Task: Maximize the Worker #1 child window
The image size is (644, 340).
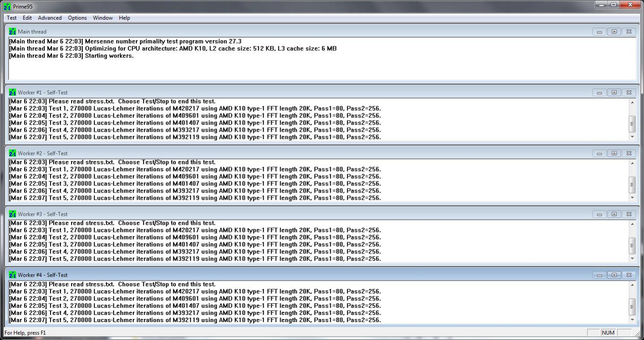Action: pyautogui.click(x=614, y=92)
